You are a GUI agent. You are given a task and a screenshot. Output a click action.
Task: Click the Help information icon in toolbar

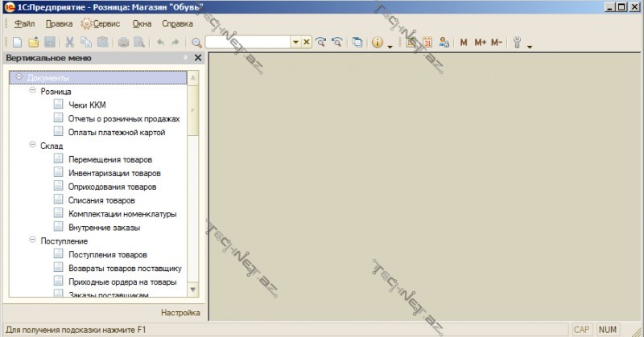378,43
